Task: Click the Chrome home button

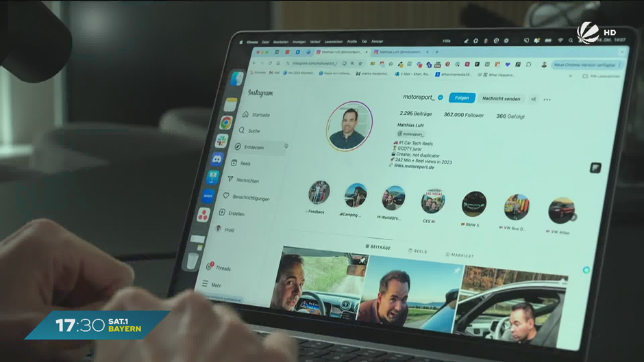Action: pyautogui.click(x=278, y=63)
